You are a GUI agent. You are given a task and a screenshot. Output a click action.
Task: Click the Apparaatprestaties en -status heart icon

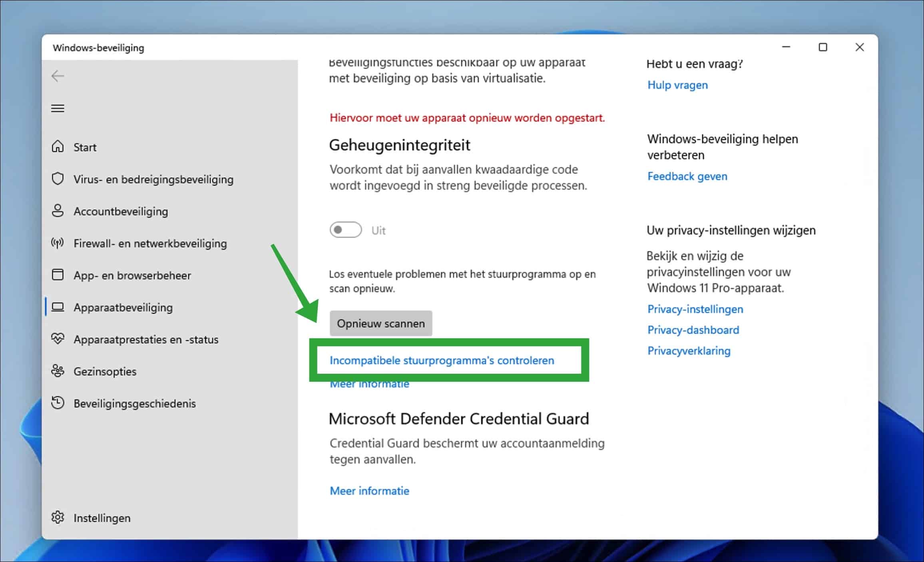tap(58, 339)
